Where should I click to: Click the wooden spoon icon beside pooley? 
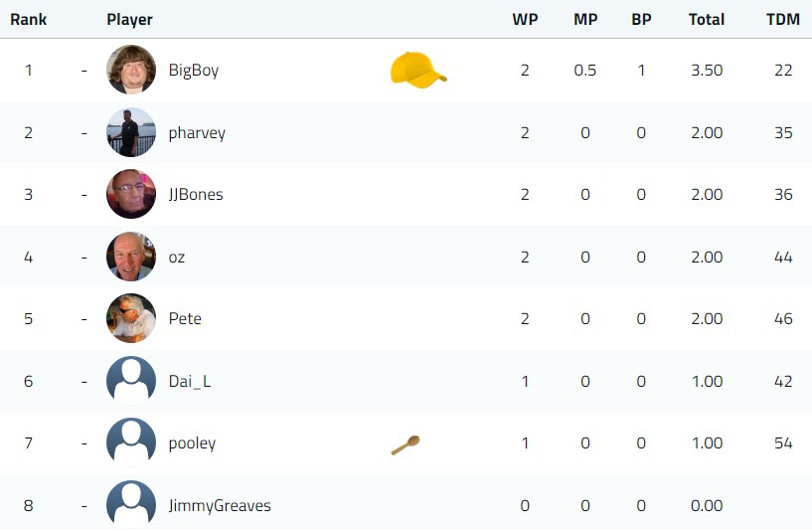406,445
